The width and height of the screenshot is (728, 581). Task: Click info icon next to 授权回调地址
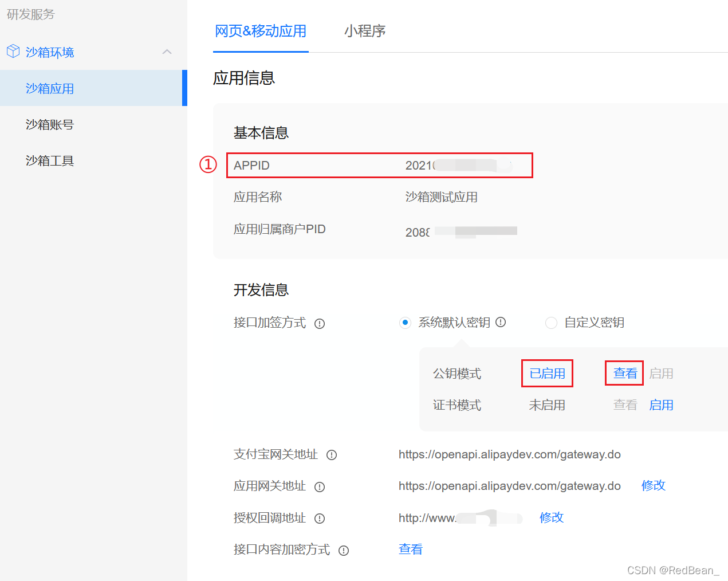pyautogui.click(x=320, y=519)
